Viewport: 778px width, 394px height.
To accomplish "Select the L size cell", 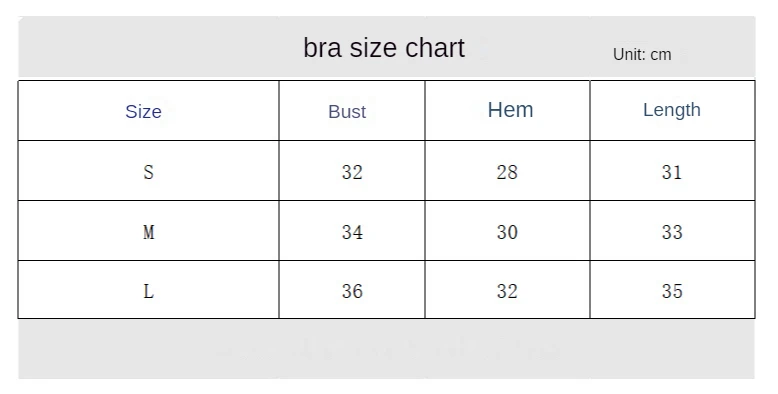I will 148,291.
